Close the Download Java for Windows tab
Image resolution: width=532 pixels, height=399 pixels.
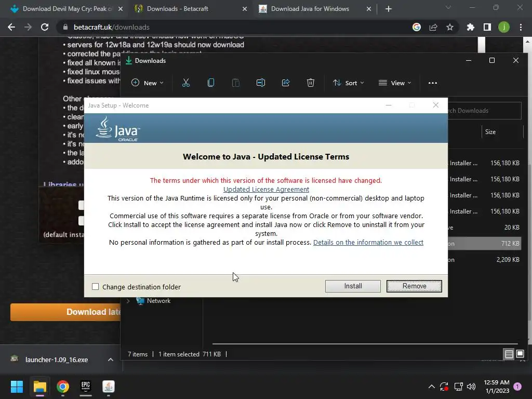[x=369, y=9]
